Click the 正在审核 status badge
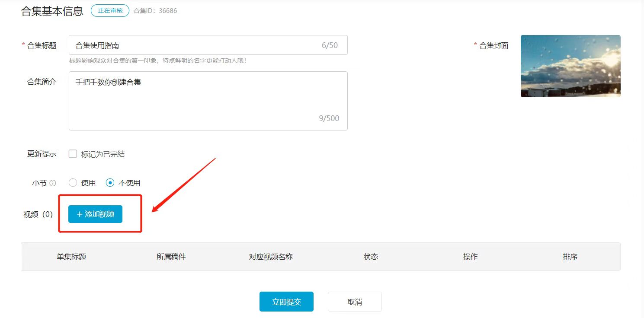This screenshot has height=318, width=644. (110, 11)
